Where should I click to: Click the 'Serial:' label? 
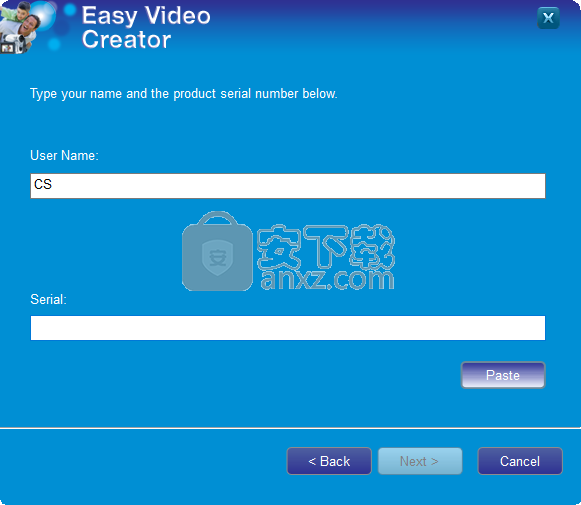pos(48,299)
